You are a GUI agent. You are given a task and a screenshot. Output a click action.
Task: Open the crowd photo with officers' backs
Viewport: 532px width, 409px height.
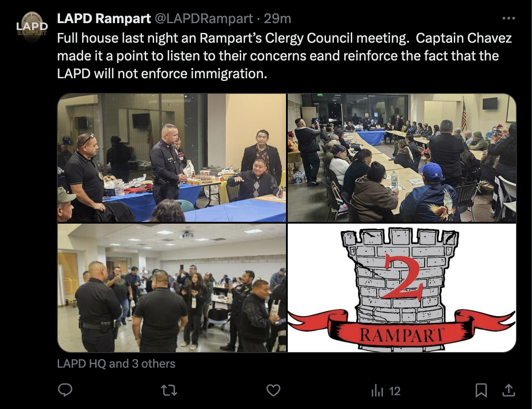coord(172,288)
